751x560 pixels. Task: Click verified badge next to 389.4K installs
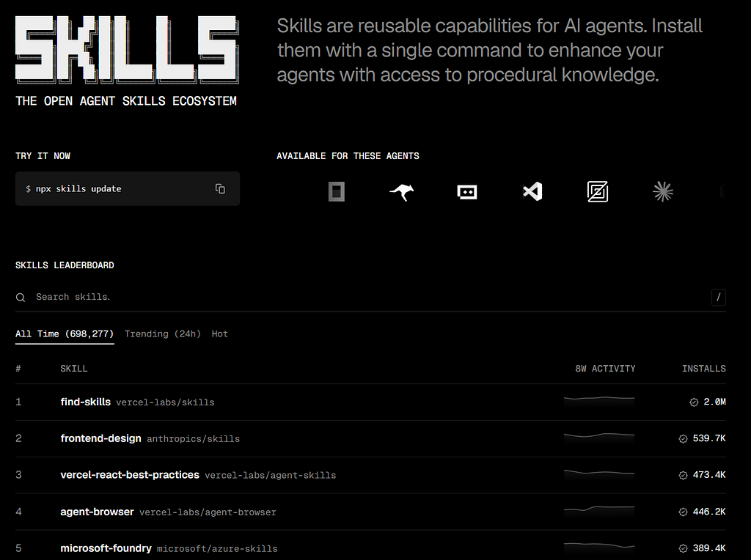coord(683,548)
